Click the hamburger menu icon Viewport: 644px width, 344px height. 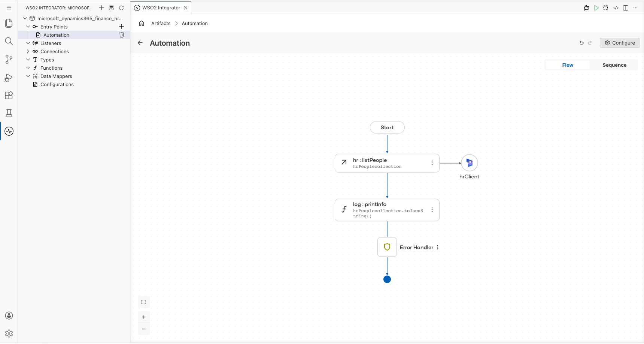point(9,7)
